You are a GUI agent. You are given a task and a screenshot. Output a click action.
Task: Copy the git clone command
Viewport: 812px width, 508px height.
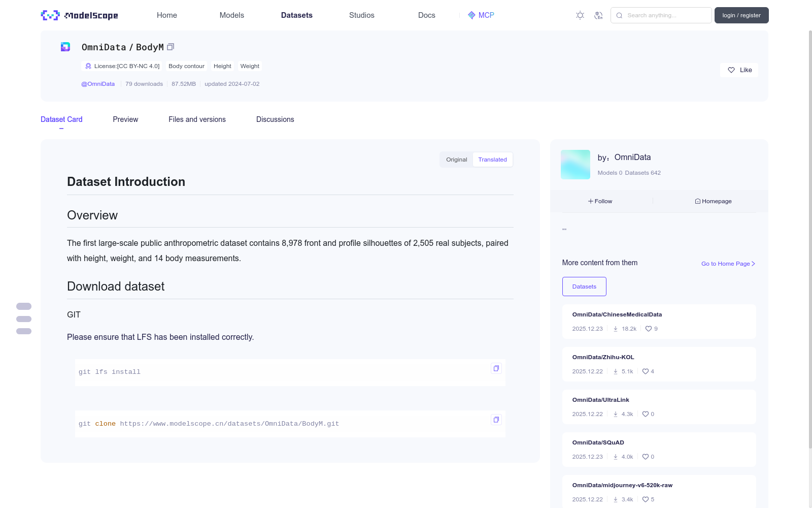(x=496, y=420)
